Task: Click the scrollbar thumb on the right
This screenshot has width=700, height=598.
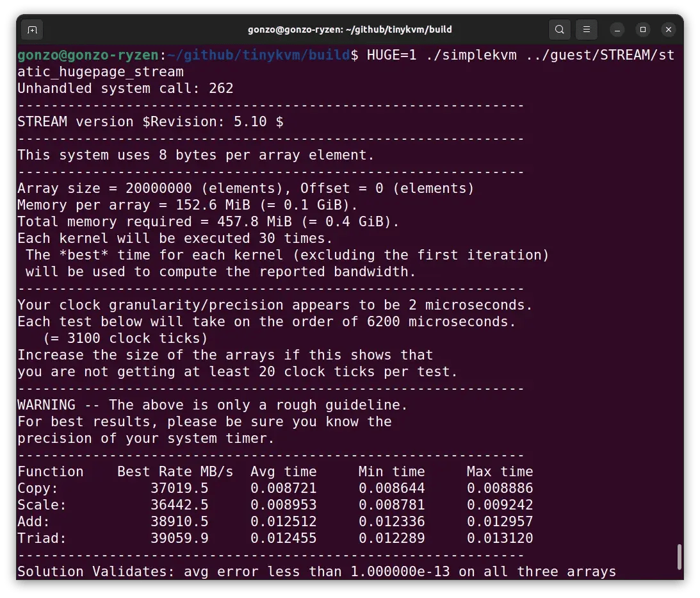Action: pyautogui.click(x=681, y=558)
